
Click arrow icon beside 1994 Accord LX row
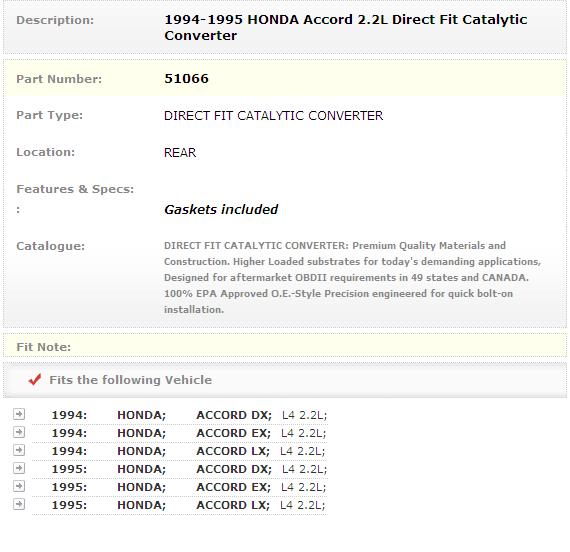[x=19, y=450]
